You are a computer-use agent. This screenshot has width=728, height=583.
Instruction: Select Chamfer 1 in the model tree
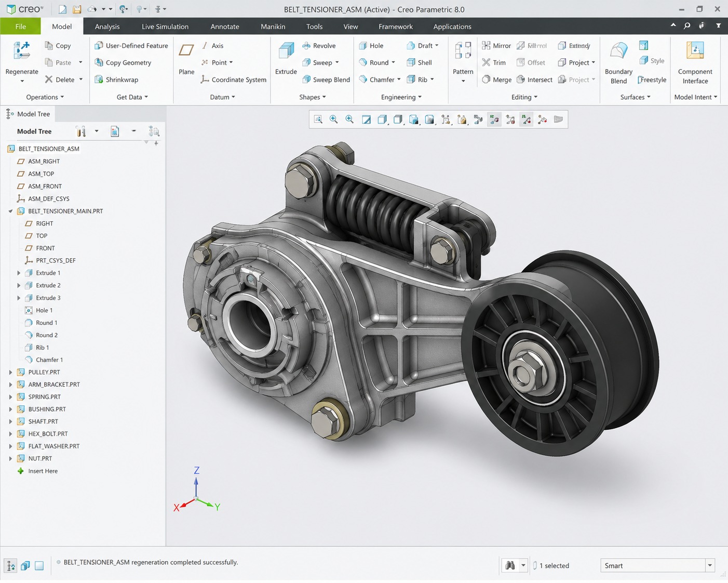coord(44,360)
